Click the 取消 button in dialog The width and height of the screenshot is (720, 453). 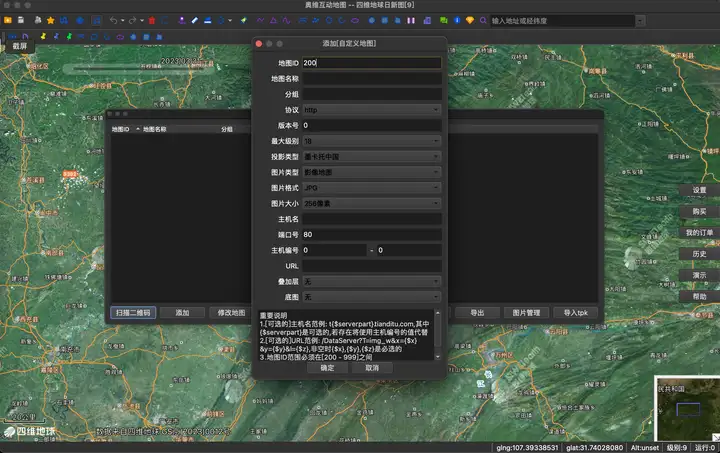(372, 368)
